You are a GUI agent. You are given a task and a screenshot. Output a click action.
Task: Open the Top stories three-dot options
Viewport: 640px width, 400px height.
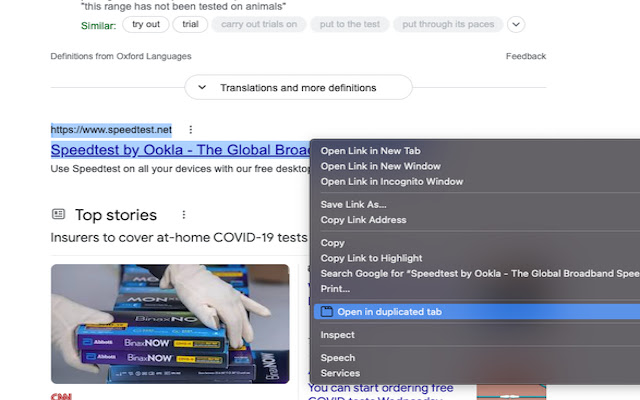[x=184, y=215]
